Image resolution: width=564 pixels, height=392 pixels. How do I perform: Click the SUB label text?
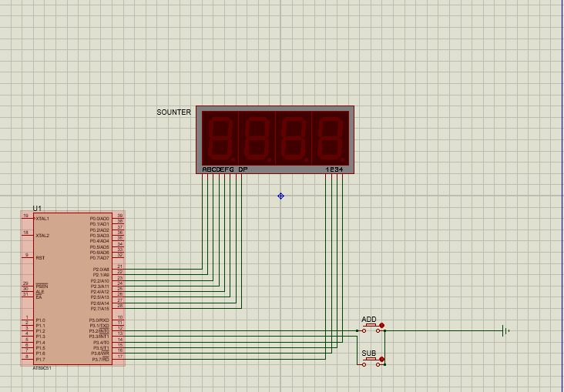(x=369, y=353)
